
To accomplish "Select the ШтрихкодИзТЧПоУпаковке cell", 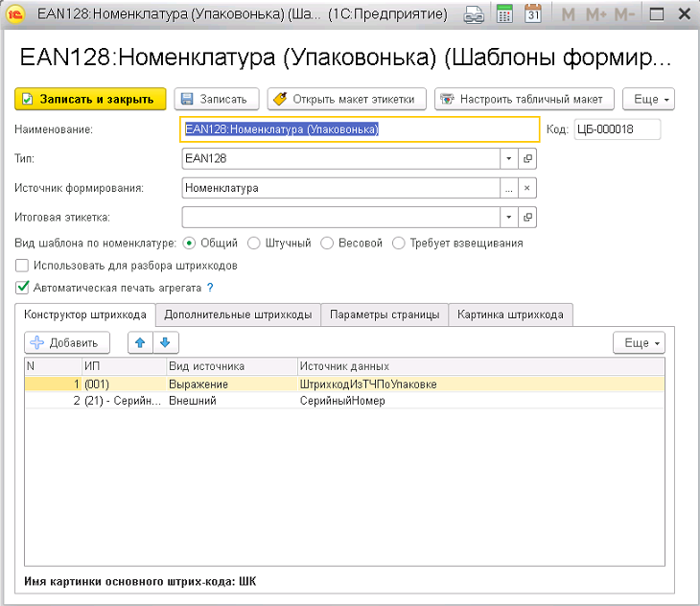I will coord(480,385).
